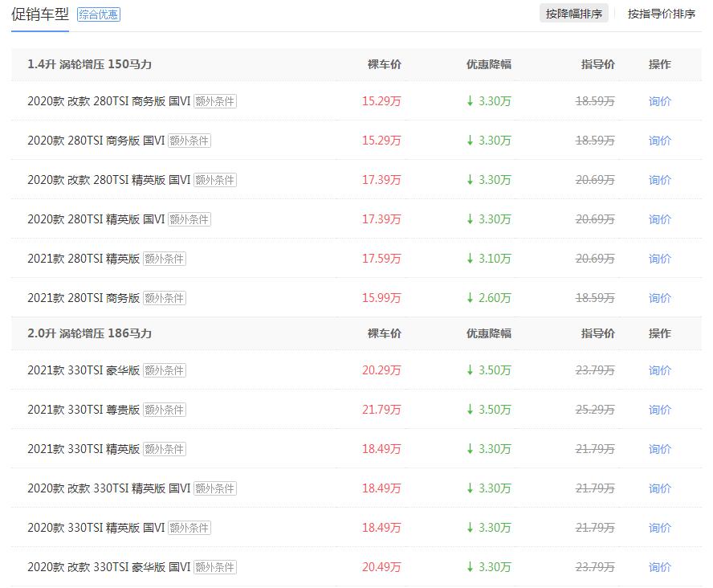Click 优惠降幅 column header in 1.4升 section

tap(489, 64)
